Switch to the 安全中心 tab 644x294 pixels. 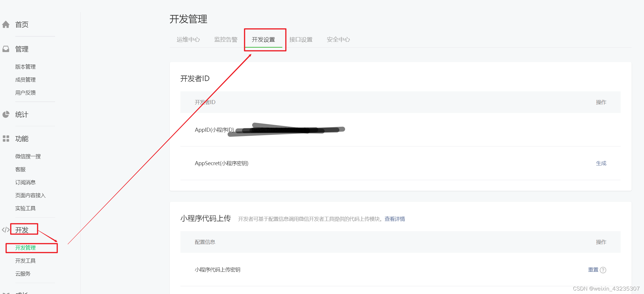[338, 39]
